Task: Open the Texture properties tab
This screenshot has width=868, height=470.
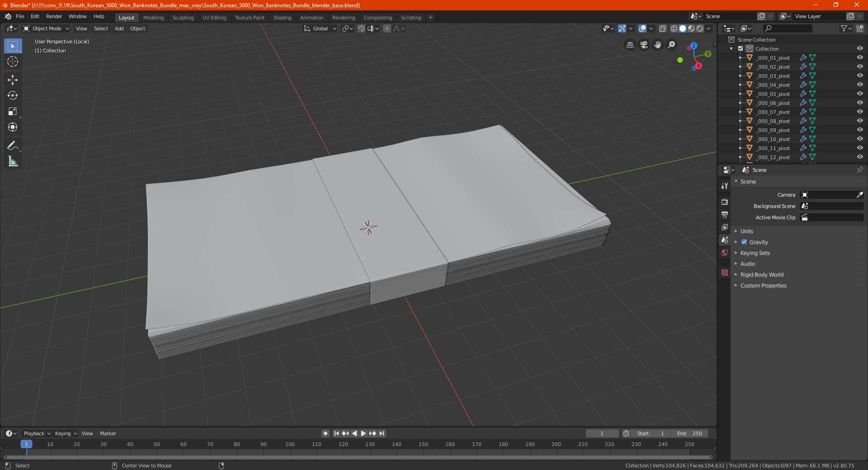Action: (725, 273)
